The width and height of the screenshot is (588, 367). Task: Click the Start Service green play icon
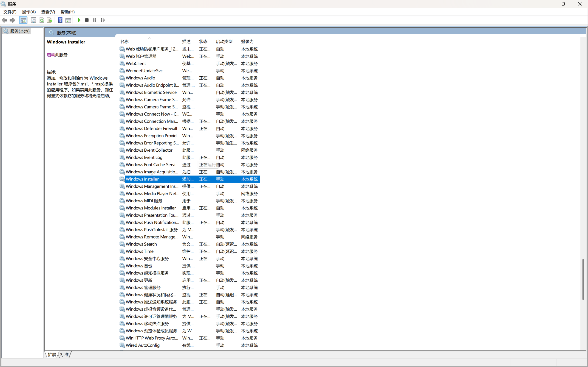[x=79, y=20]
